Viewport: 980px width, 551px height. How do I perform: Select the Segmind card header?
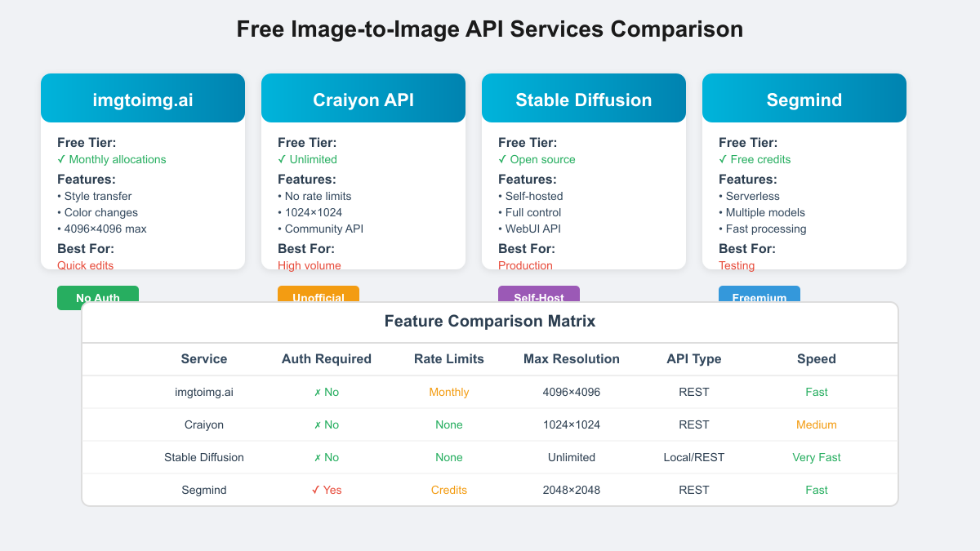[804, 98]
